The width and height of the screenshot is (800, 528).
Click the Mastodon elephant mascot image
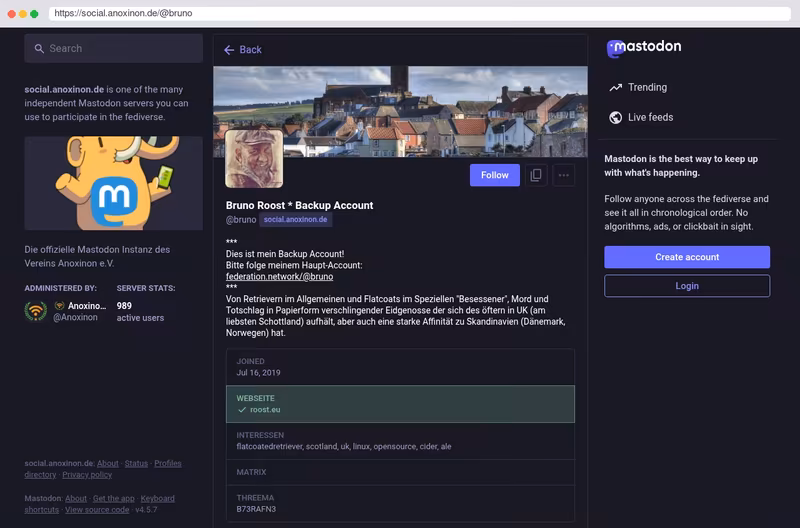click(114, 183)
